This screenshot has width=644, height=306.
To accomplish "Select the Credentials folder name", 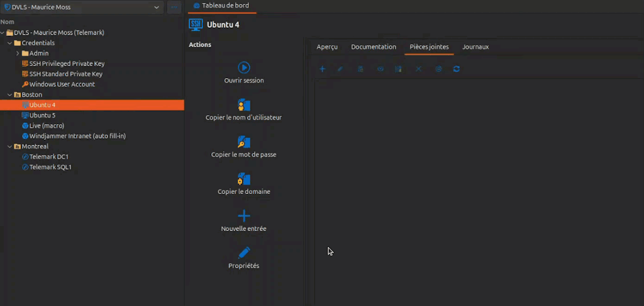I will click(x=38, y=43).
